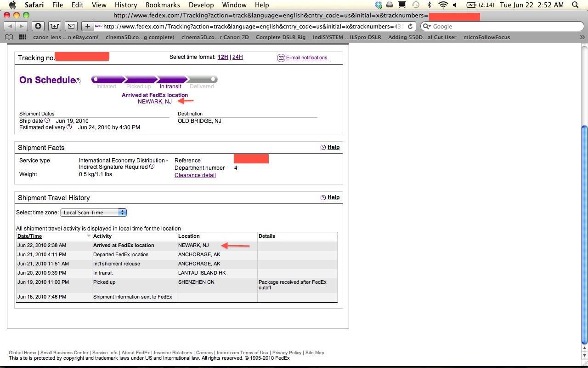Select 12H time format

coord(223,57)
